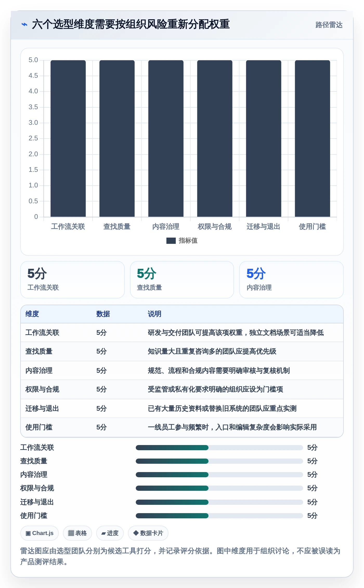Click the 内容治理 bar in chart

166,139
